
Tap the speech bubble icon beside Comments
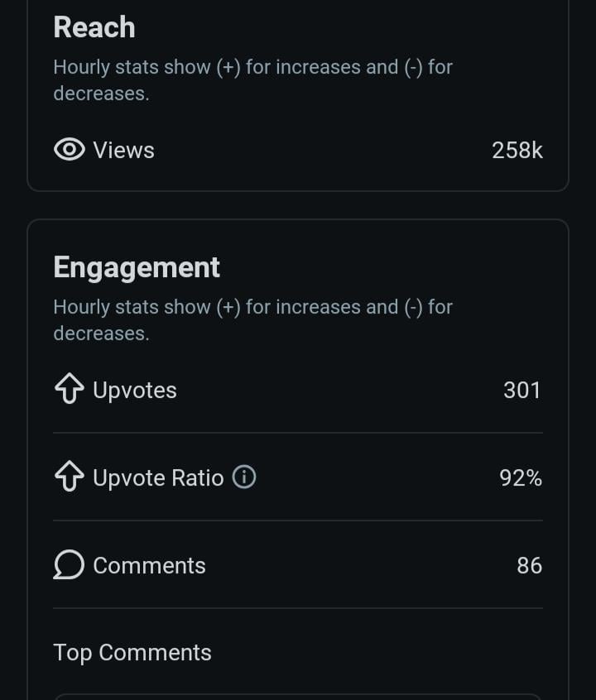click(x=70, y=565)
